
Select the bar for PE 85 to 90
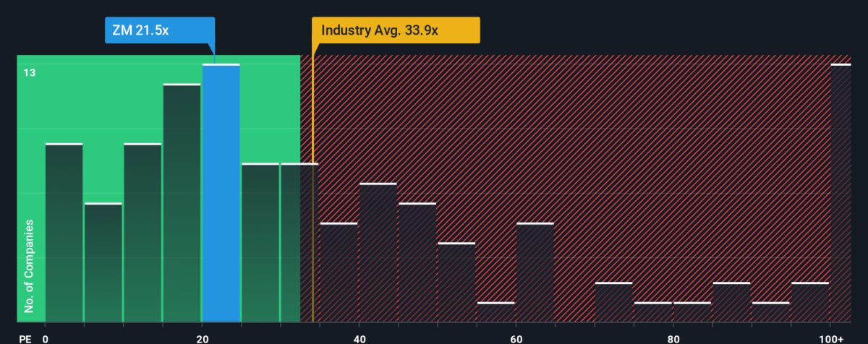pos(731,302)
